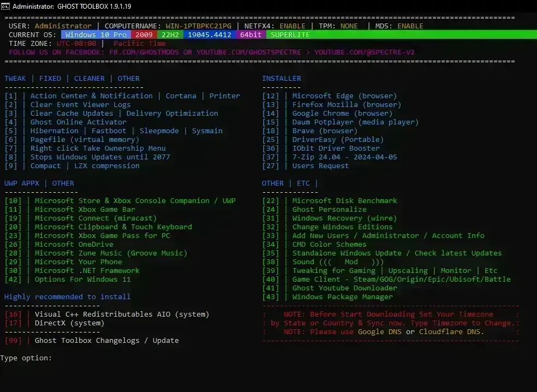Click 'DirectX (system)' entry
537x392 pixels.
tap(55, 323)
